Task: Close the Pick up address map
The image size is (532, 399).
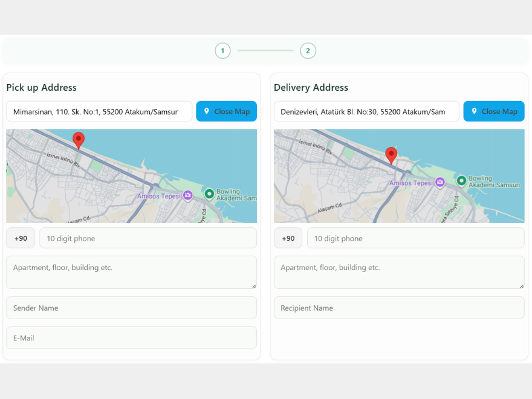Action: (226, 111)
